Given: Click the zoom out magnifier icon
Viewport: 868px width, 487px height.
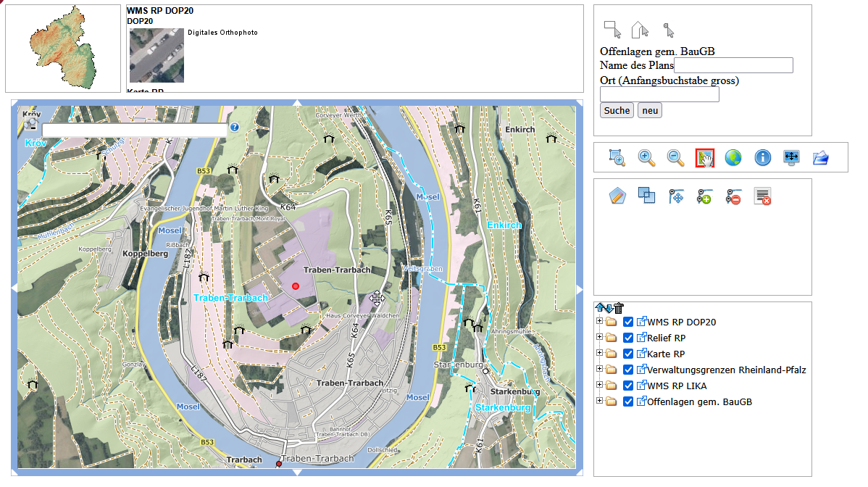Looking at the screenshot, I should point(675,157).
